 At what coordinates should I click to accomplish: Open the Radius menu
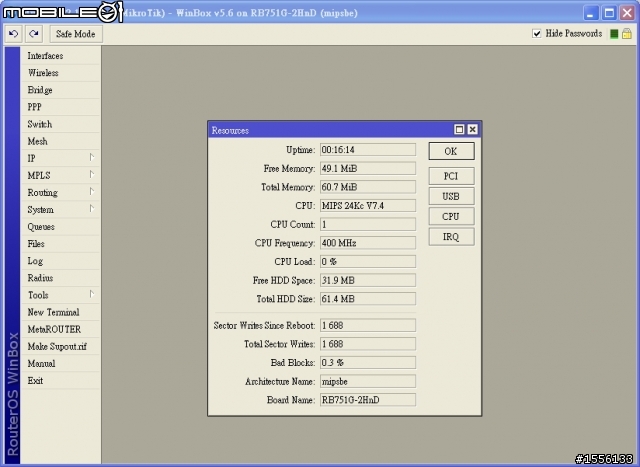point(60,278)
